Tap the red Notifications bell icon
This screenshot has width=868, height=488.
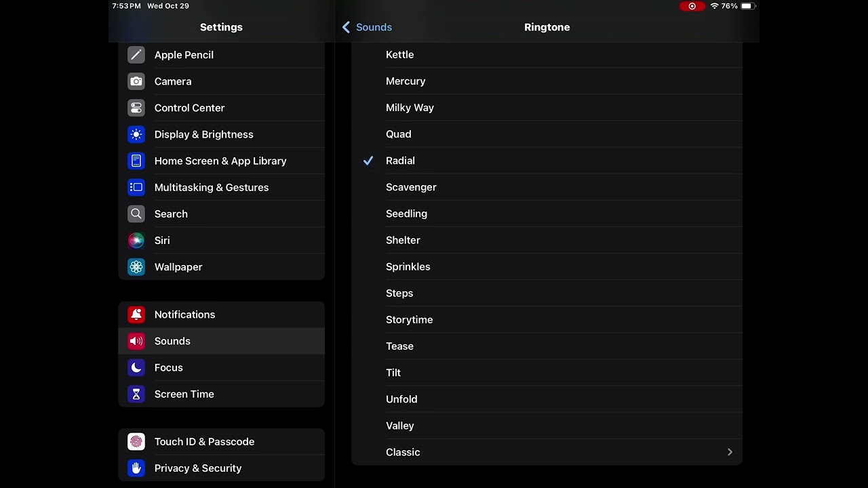136,314
